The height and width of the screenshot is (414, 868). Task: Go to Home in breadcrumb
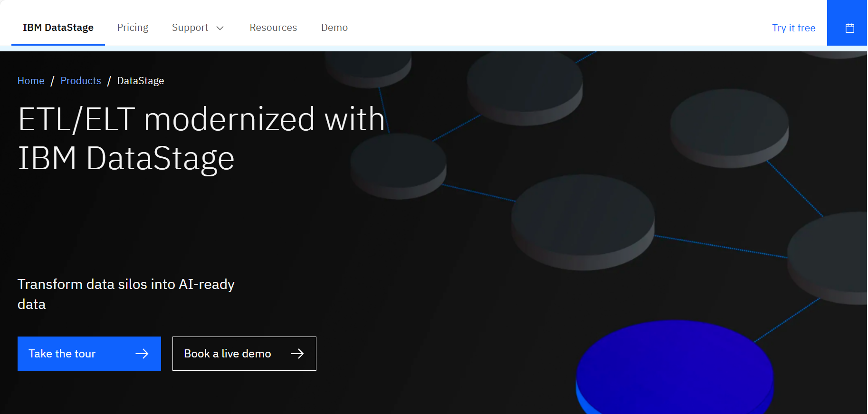(x=31, y=81)
